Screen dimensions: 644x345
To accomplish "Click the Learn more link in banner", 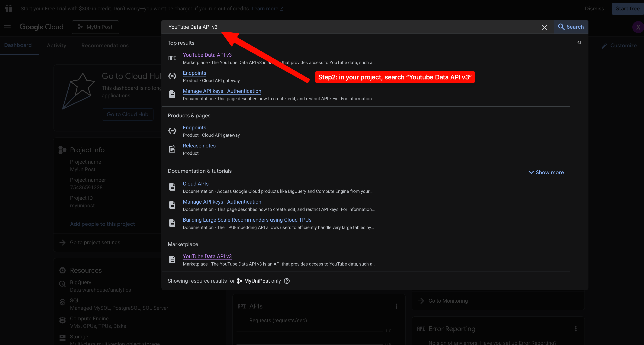I will pos(265,8).
